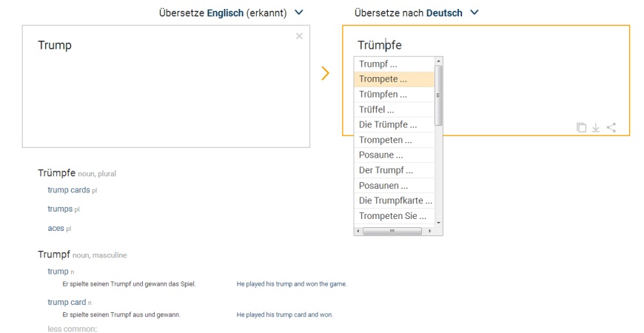This screenshot has height=333, width=644.
Task: Click 'Übersetze nach Deutsch' language label
Action: pos(409,13)
